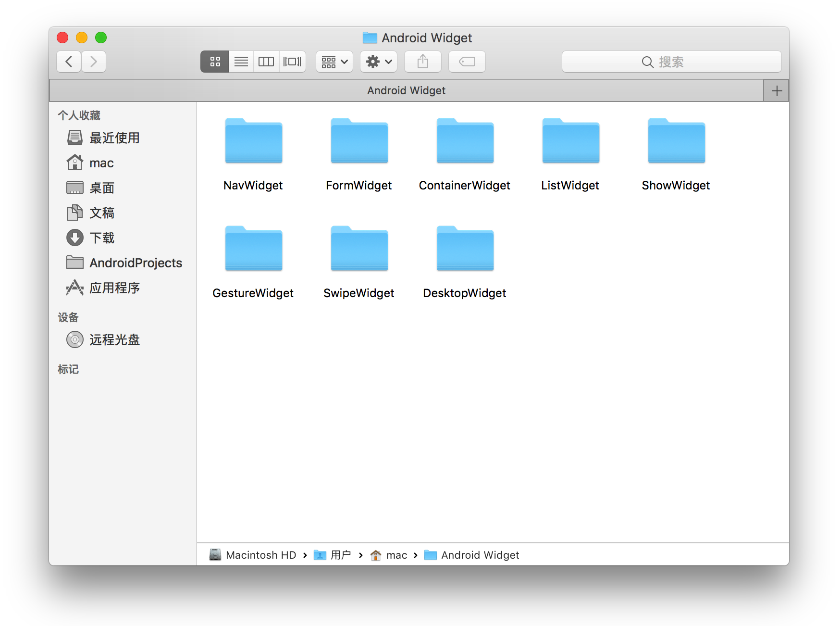Click the ShowWidget folder name label
Viewport: 840px width, 626px height.
[x=676, y=186]
